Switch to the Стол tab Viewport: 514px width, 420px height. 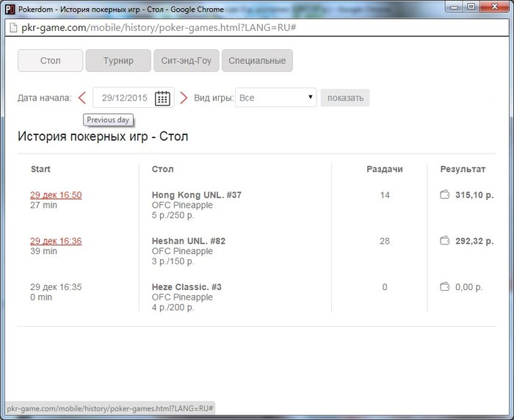click(x=50, y=61)
